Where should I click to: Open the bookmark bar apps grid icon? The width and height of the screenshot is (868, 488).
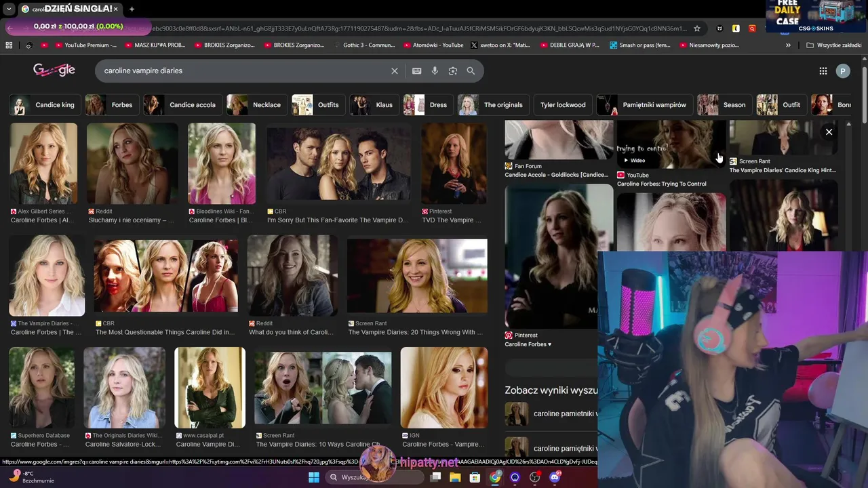[9, 45]
